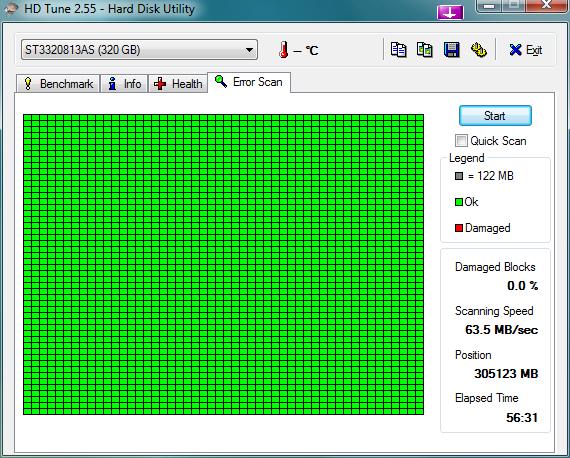Click the copy screenshot to clipboard icon
This screenshot has height=458, width=570.
pos(425,50)
